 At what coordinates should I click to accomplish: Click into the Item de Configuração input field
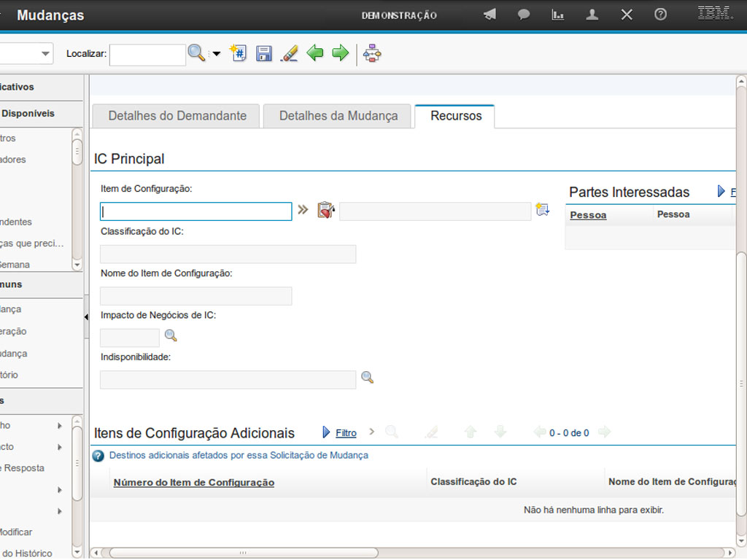196,211
